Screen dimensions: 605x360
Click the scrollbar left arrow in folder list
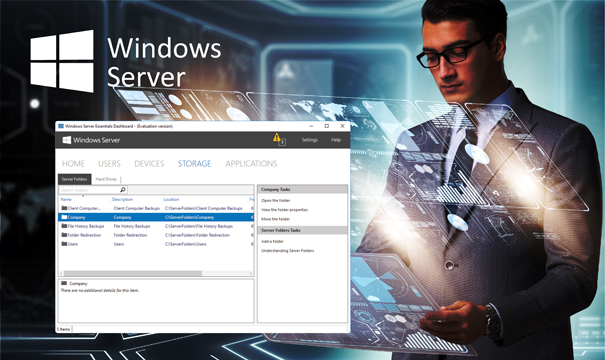[x=61, y=273]
